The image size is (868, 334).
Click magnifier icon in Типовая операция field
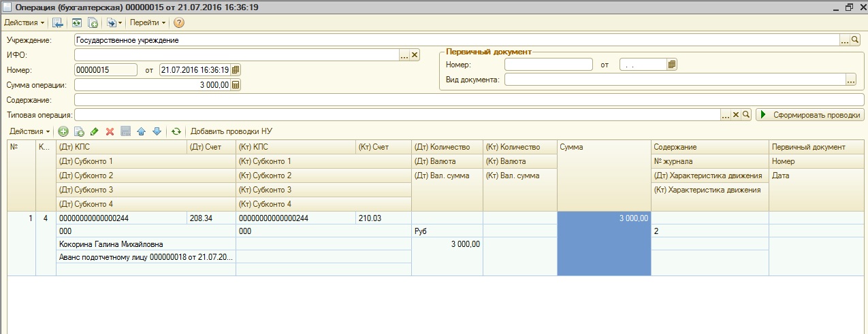pyautogui.click(x=746, y=115)
